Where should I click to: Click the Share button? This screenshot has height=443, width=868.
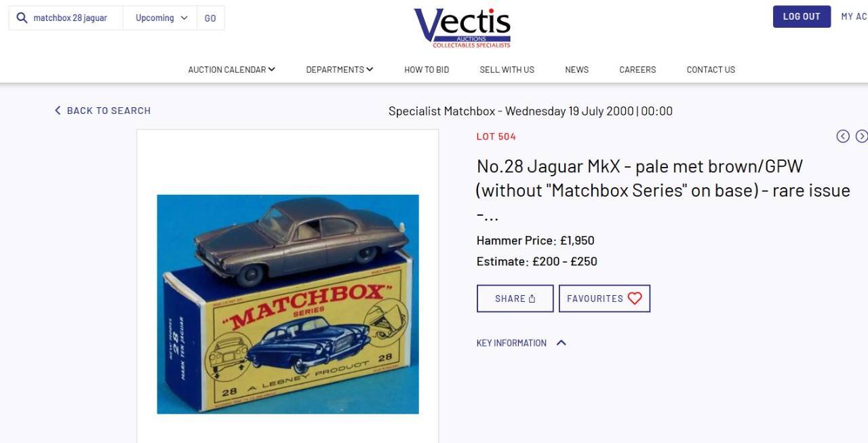(515, 298)
